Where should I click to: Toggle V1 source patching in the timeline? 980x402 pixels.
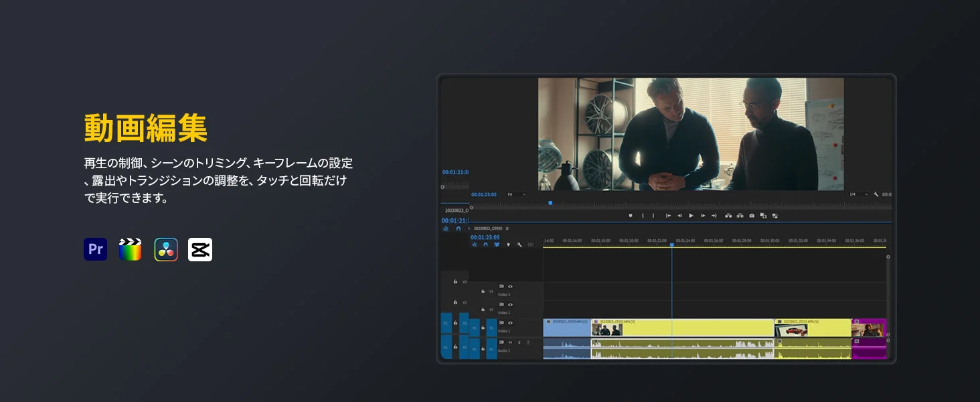(475, 328)
